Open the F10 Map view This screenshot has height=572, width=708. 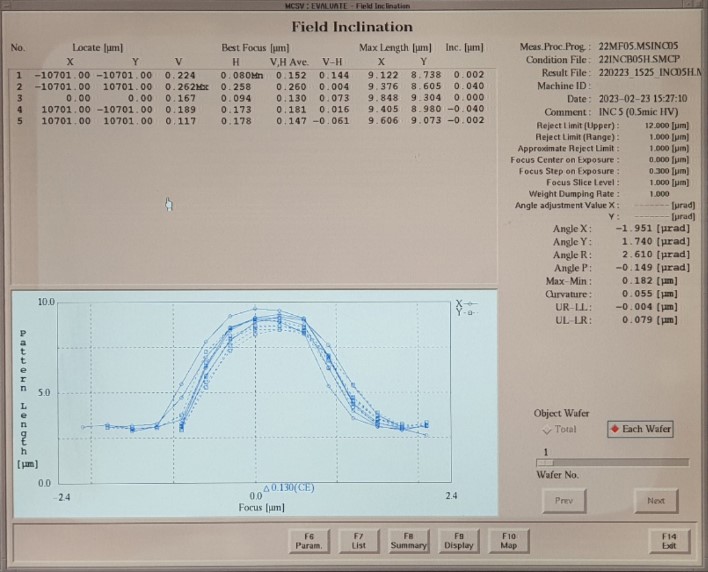[509, 540]
